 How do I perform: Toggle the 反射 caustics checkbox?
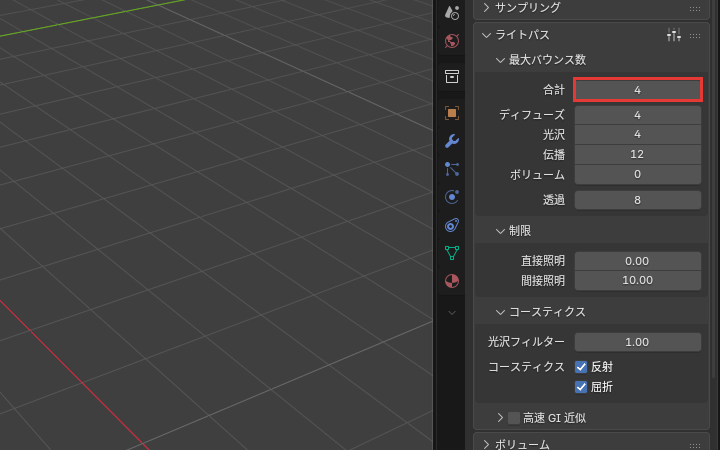click(581, 367)
